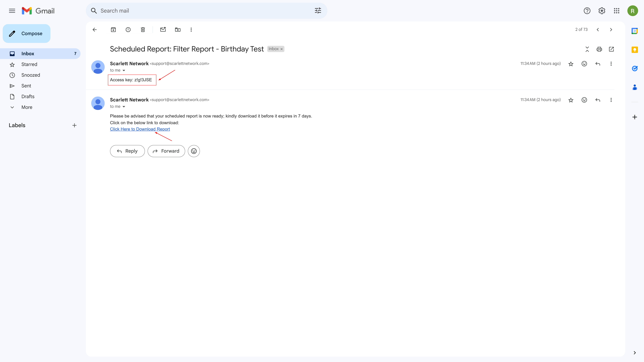Open conversation in a new window
Image resolution: width=644 pixels, height=362 pixels.
(611, 49)
